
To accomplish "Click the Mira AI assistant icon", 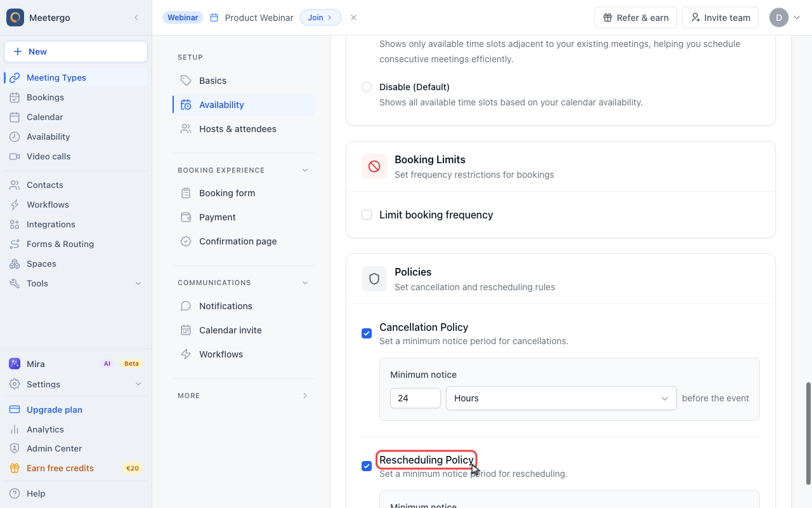I will (x=15, y=364).
